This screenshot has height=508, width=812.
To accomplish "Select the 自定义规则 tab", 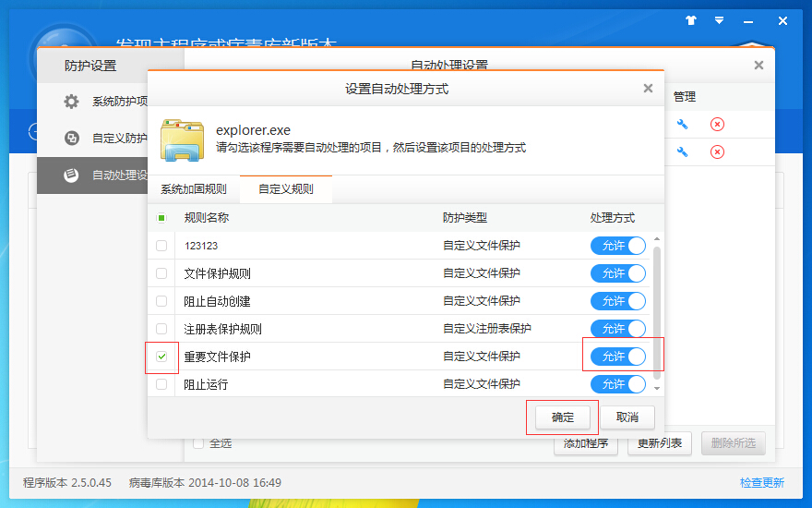I will click(x=285, y=189).
